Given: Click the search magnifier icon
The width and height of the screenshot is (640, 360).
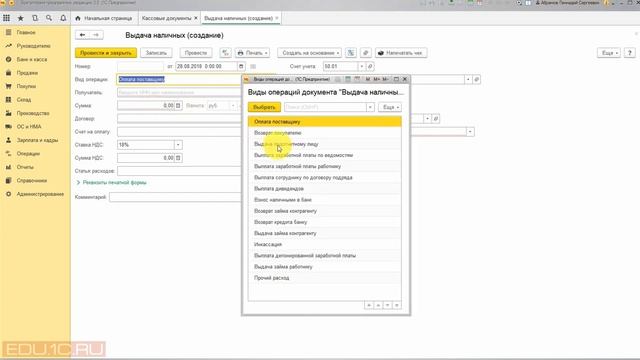Looking at the screenshot, I should click(x=49, y=18).
